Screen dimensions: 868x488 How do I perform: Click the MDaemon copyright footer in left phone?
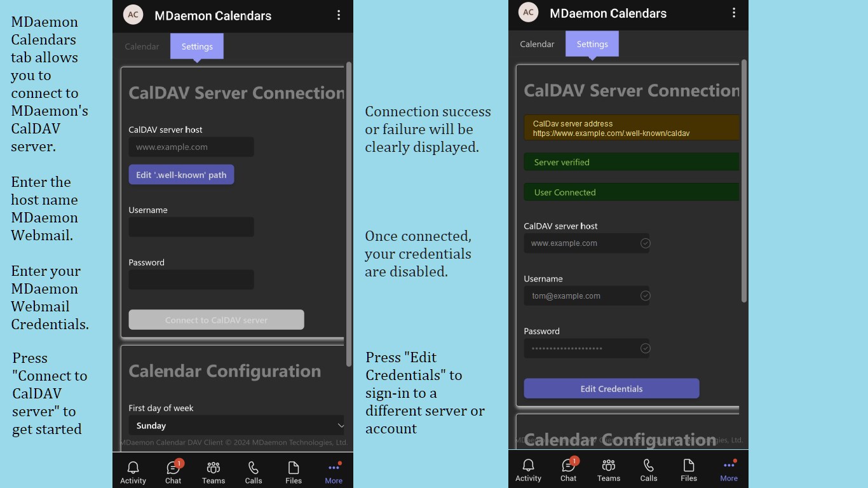point(233,442)
